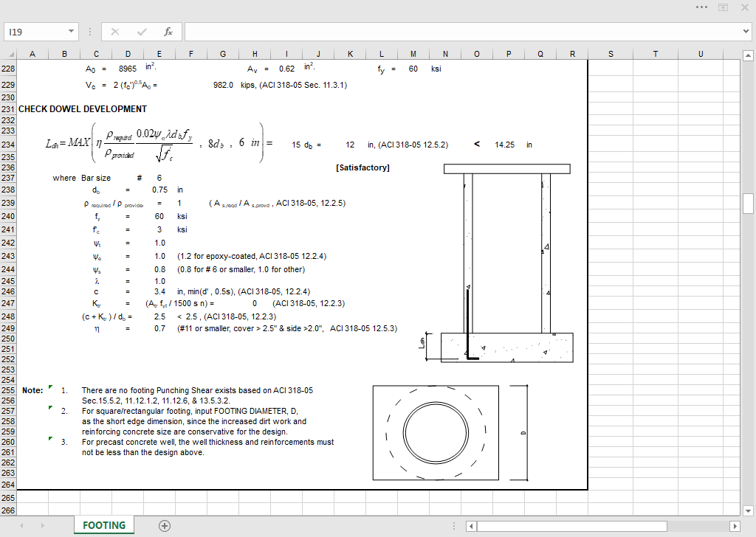Click the tab bar split handle dots

454,526
